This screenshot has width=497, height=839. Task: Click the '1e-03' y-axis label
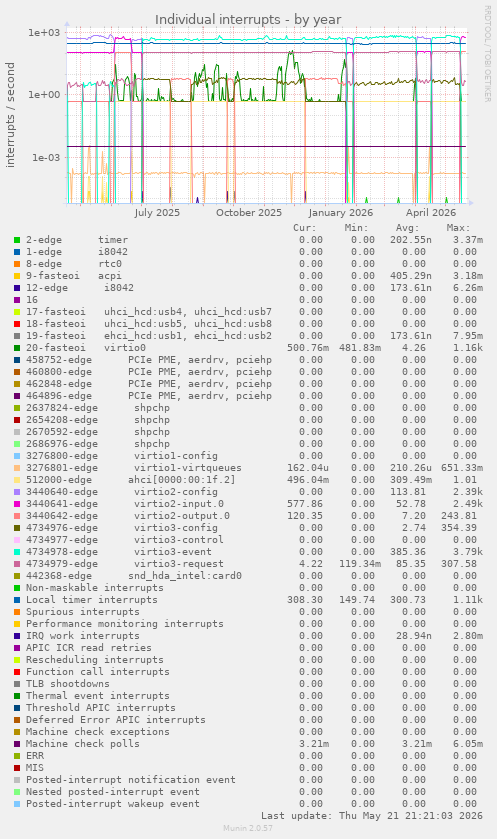tap(47, 157)
